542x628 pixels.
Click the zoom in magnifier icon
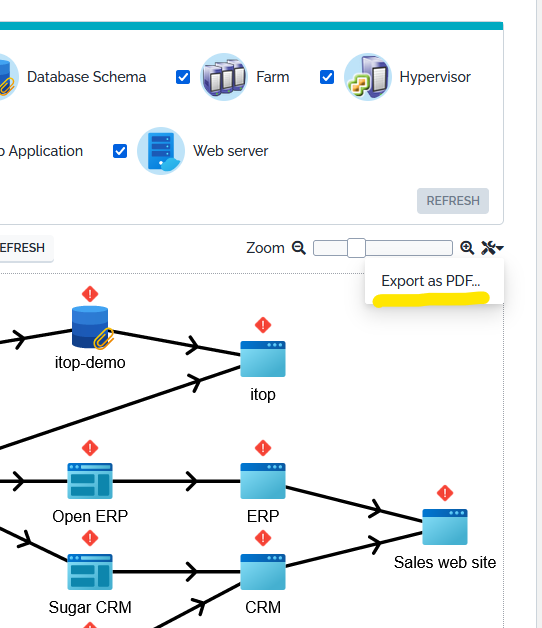[467, 248]
